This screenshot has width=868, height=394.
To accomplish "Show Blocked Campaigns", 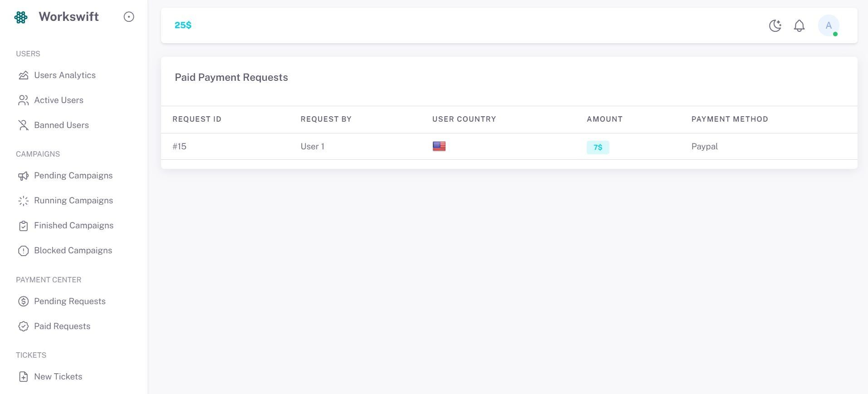I will [73, 251].
